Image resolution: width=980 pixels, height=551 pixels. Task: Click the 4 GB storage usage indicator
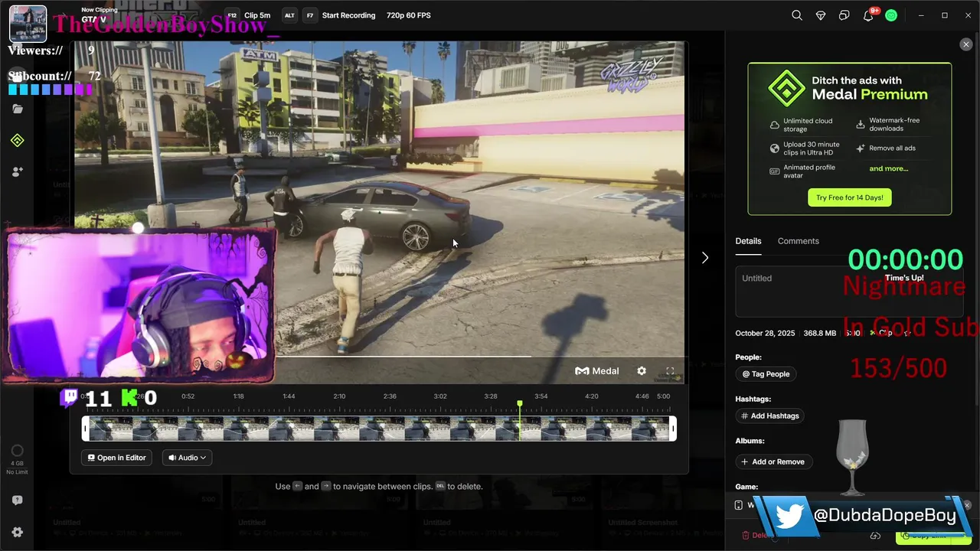click(17, 460)
